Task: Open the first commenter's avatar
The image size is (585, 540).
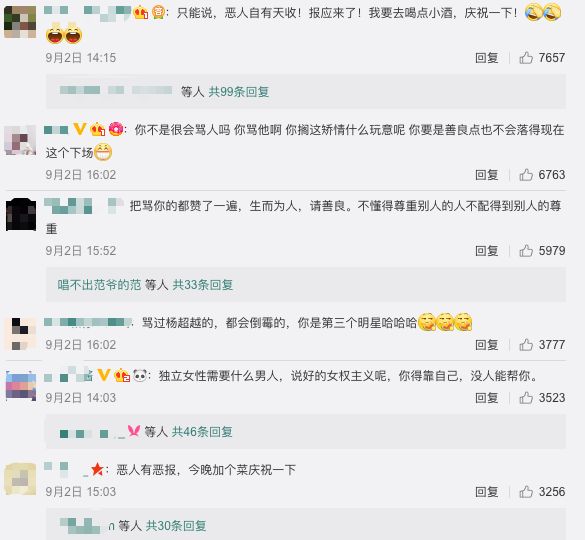Action: tap(20, 22)
